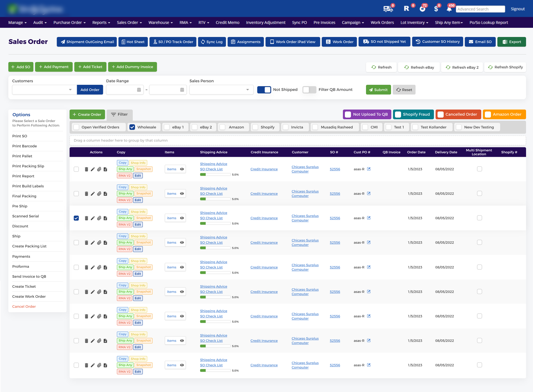Check the Amazon channel checkbox
533x392 pixels.
(x=222, y=127)
